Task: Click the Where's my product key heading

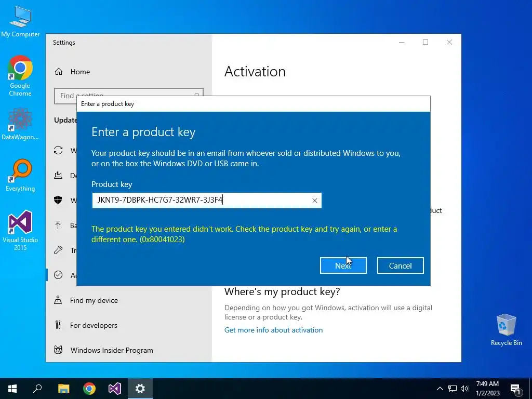Action: [282, 291]
